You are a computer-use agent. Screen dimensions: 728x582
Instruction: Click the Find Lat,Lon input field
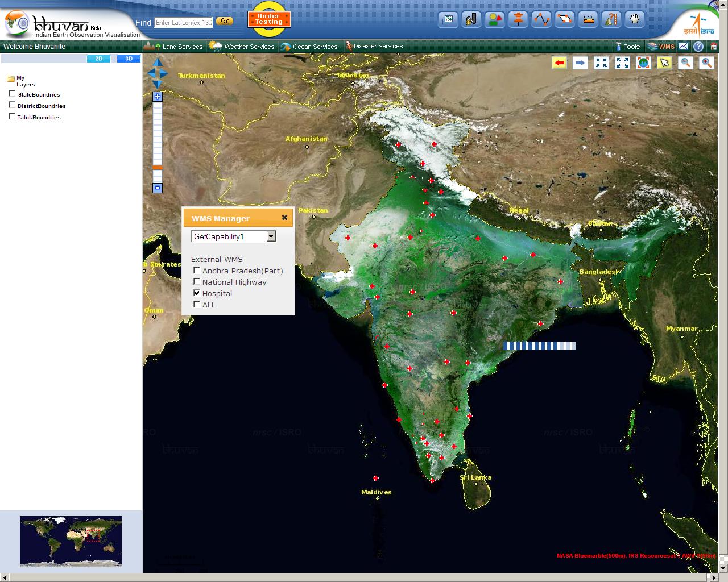(x=184, y=23)
